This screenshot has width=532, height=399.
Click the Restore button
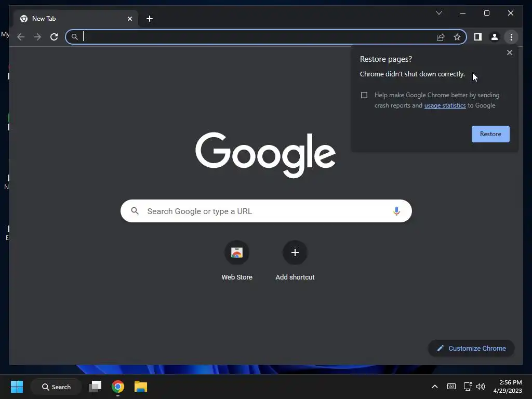pos(490,134)
